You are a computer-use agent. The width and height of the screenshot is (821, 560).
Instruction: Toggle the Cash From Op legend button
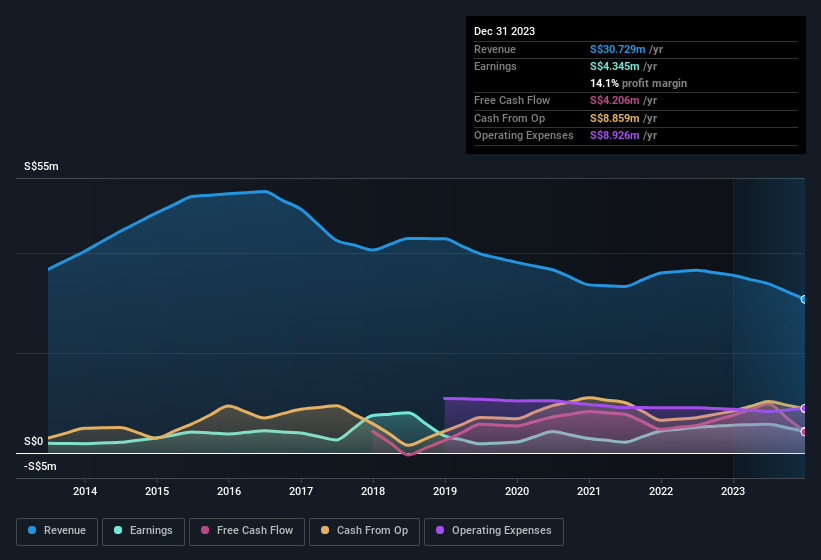point(364,531)
